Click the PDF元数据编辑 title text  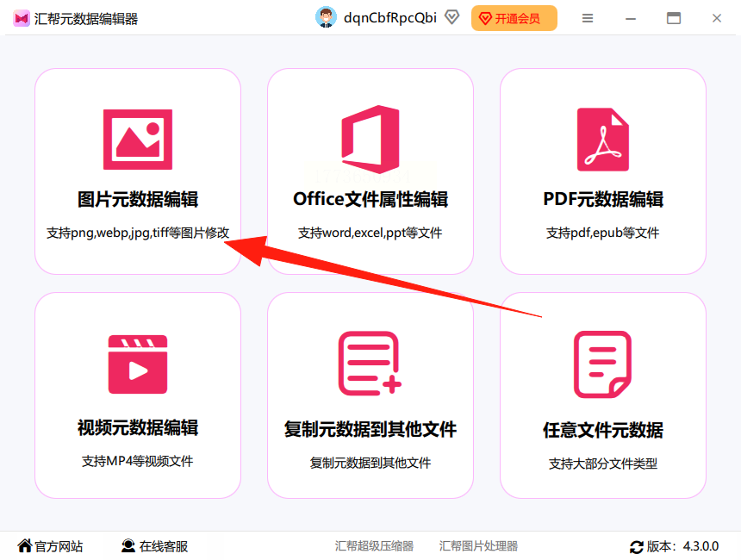point(603,199)
